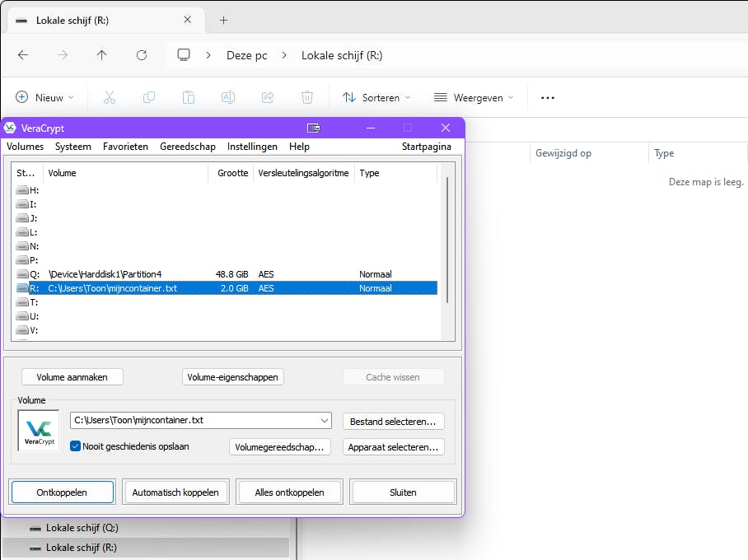Select drive slot H: in VeraCrypt list
Viewport: 748px width, 560px height.
coord(28,190)
